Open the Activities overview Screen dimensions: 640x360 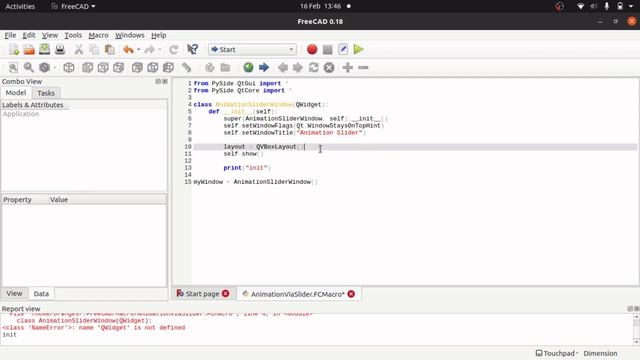pos(20,6)
